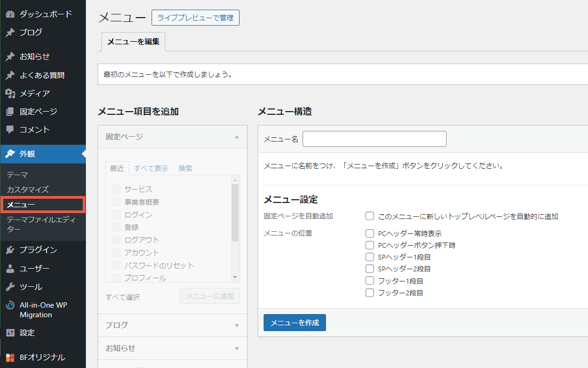Check 'このメニューに新しいトップレベルページを自動的に追加'
Image resolution: width=588 pixels, height=368 pixels.
point(370,216)
